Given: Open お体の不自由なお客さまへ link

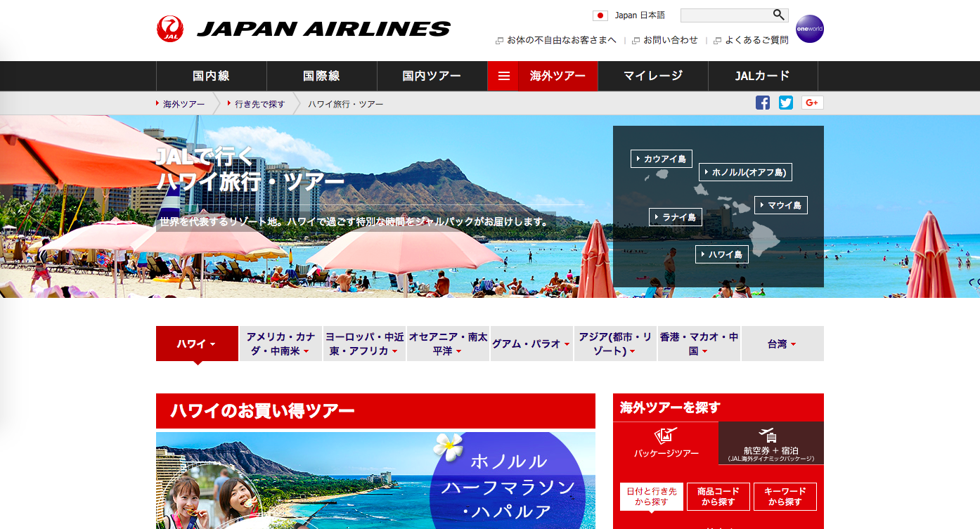Looking at the screenshot, I should (x=556, y=40).
